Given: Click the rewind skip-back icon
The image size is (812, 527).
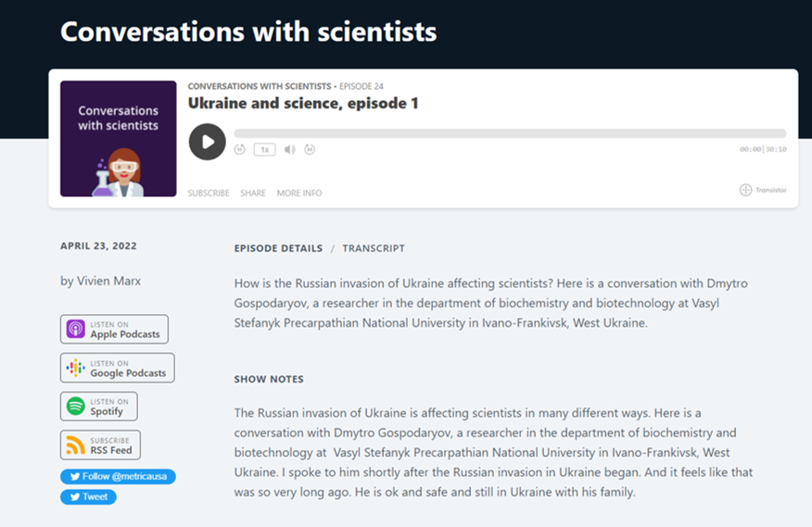Looking at the screenshot, I should click(x=240, y=149).
